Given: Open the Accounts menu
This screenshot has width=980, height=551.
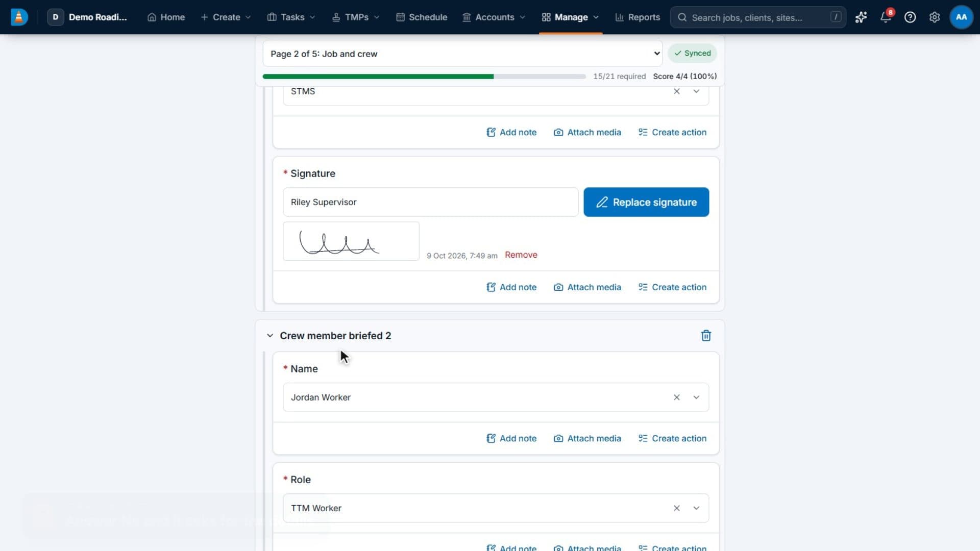Looking at the screenshot, I should (x=494, y=17).
